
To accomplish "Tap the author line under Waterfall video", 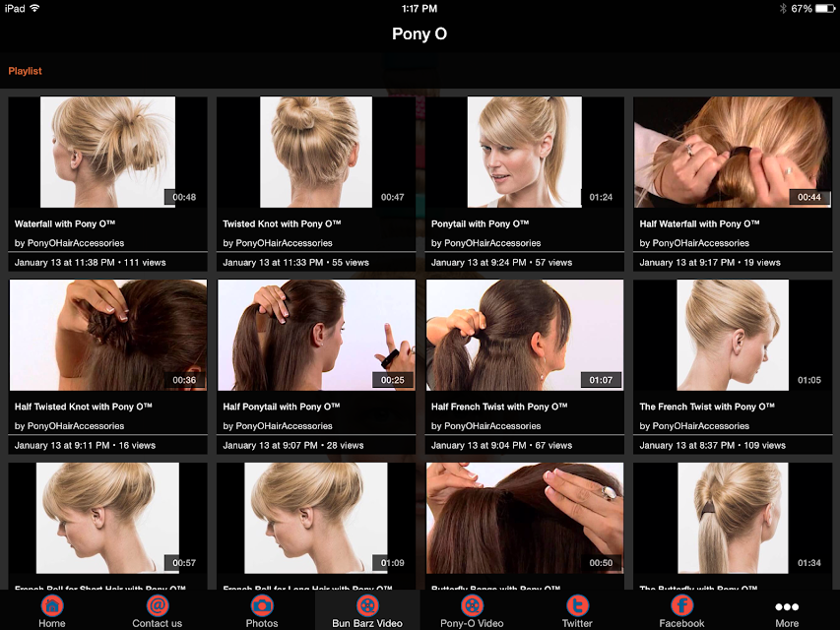I will [x=69, y=243].
